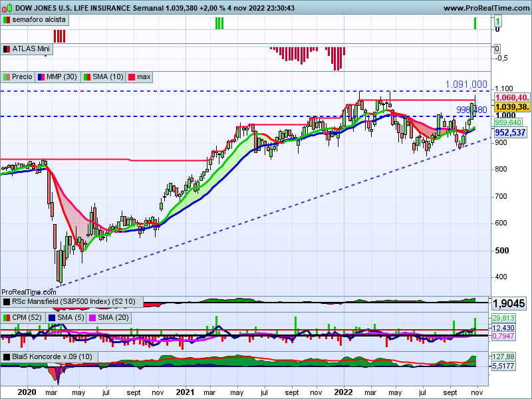Select the SMA (20) legend label
Viewport: 532px width, 399px height.
[x=113, y=318]
